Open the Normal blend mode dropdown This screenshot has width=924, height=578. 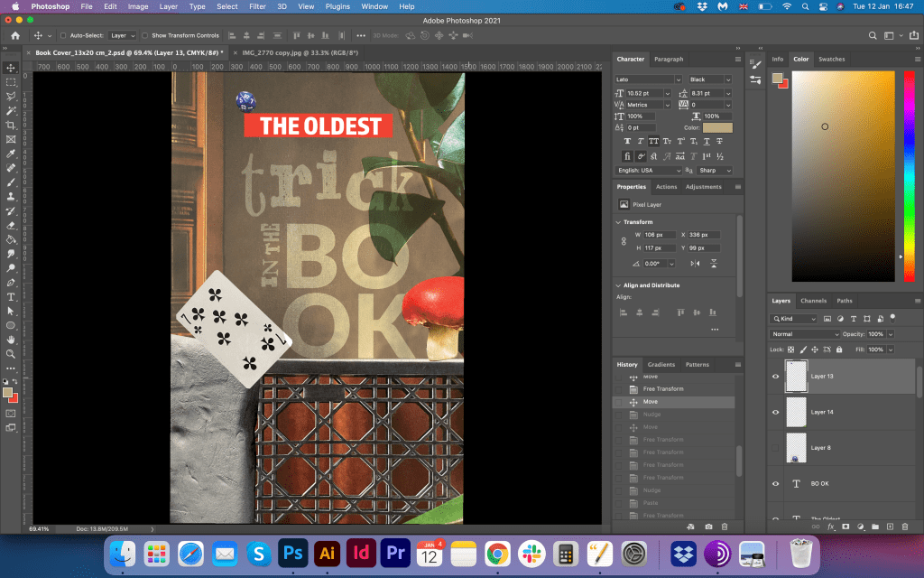point(805,334)
